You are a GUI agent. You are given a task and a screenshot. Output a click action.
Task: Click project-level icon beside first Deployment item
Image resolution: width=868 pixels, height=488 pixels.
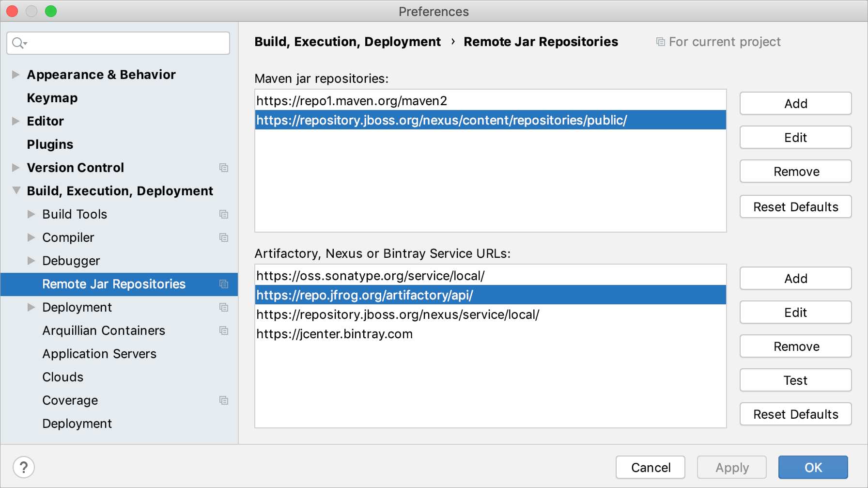(x=224, y=307)
